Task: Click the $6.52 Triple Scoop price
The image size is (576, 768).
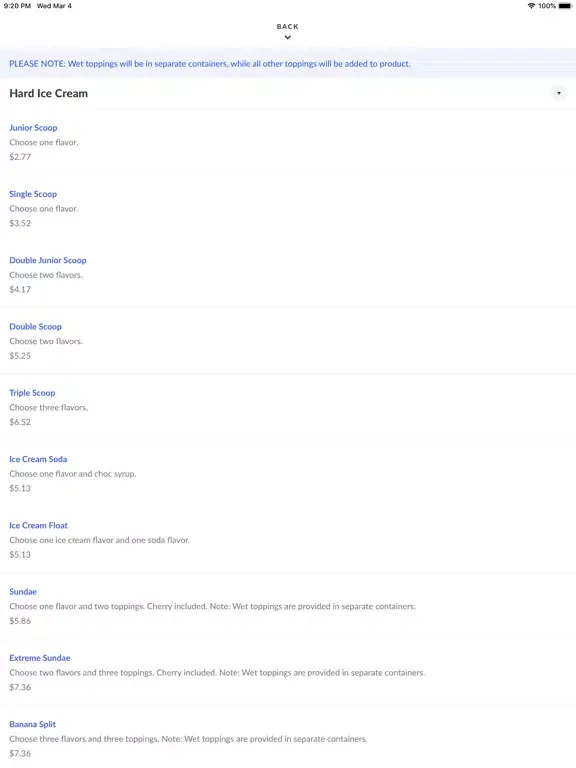Action: (x=20, y=422)
